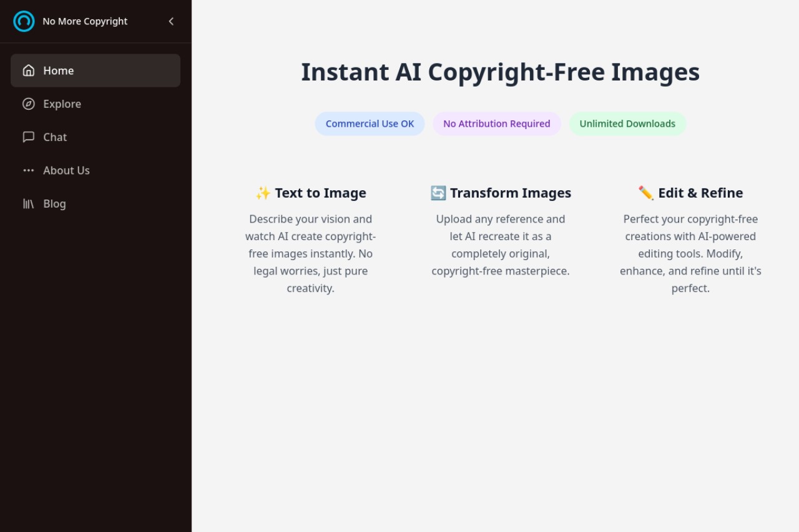The height and width of the screenshot is (532, 799).
Task: Select the Edit & Refine heading
Action: [700, 193]
